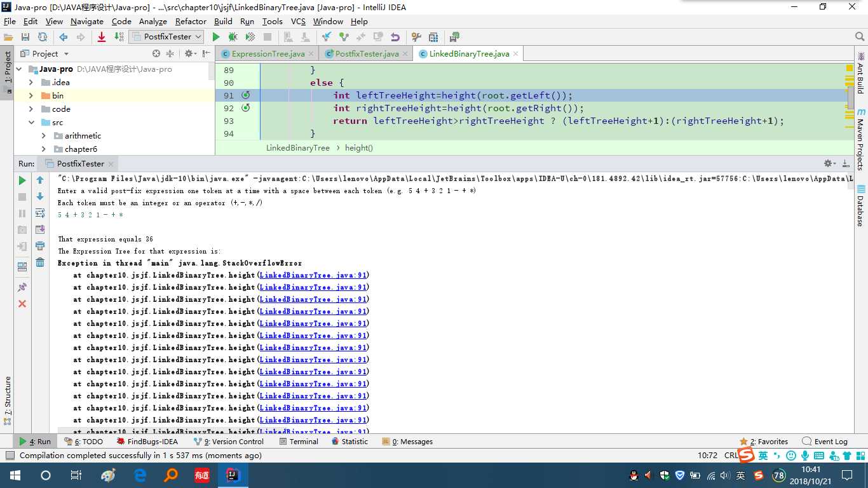Click the yellow inspection indicator square
This screenshot has width=868, height=488.
pyautogui.click(x=850, y=68)
